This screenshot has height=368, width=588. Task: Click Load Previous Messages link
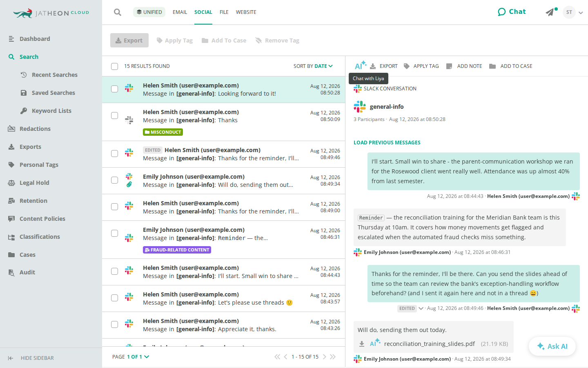coord(387,143)
